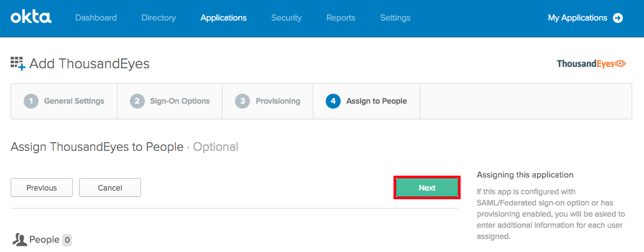Click the Cancel button
Image resolution: width=644 pixels, height=252 pixels.
coord(110,187)
